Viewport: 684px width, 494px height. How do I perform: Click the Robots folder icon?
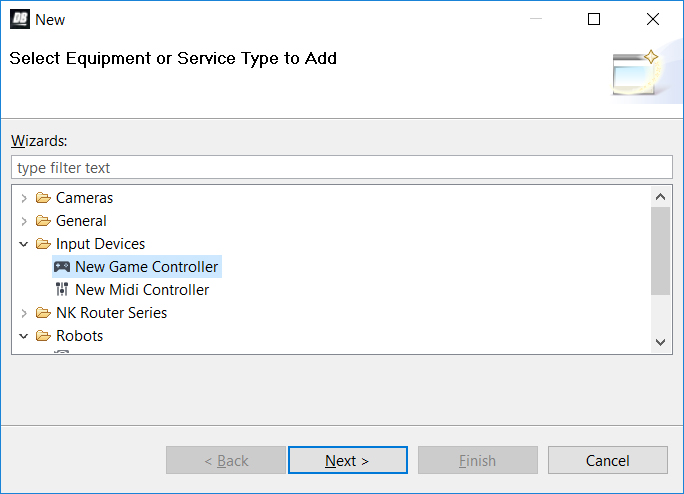tap(43, 336)
